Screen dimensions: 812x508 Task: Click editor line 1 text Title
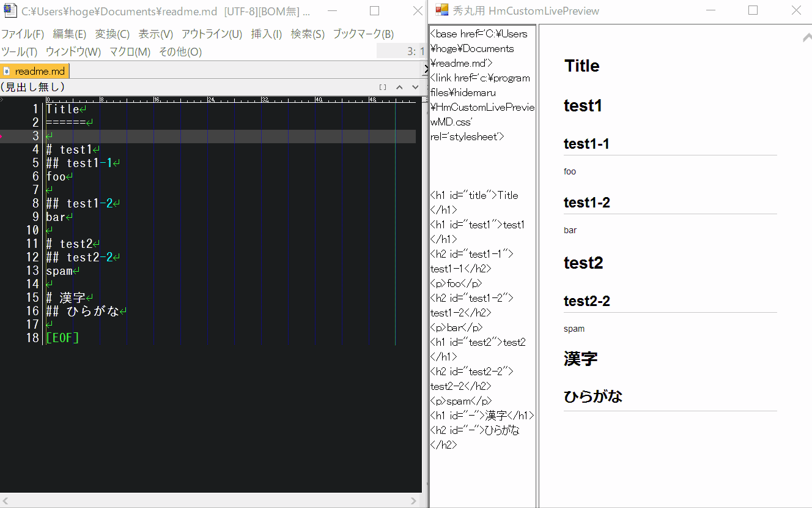(62, 110)
